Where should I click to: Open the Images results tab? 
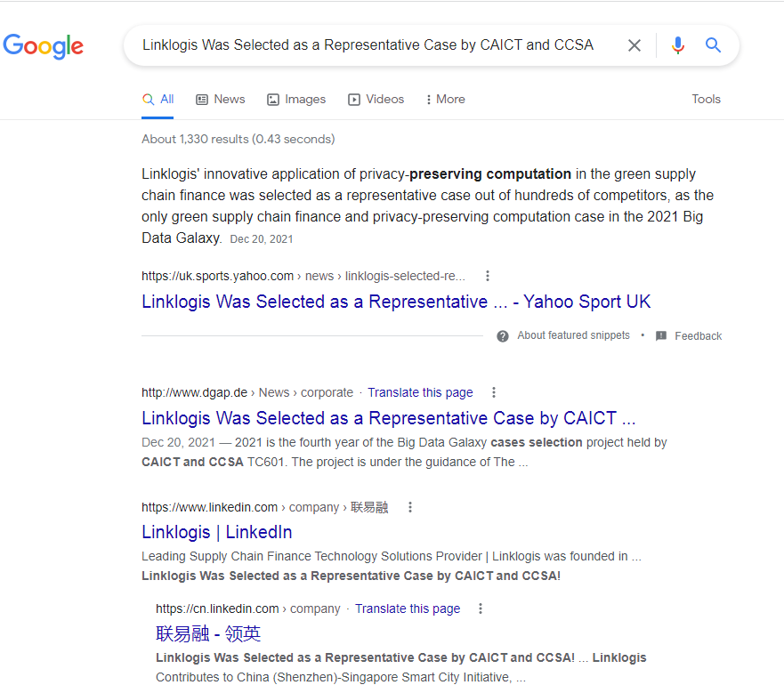pyautogui.click(x=296, y=100)
